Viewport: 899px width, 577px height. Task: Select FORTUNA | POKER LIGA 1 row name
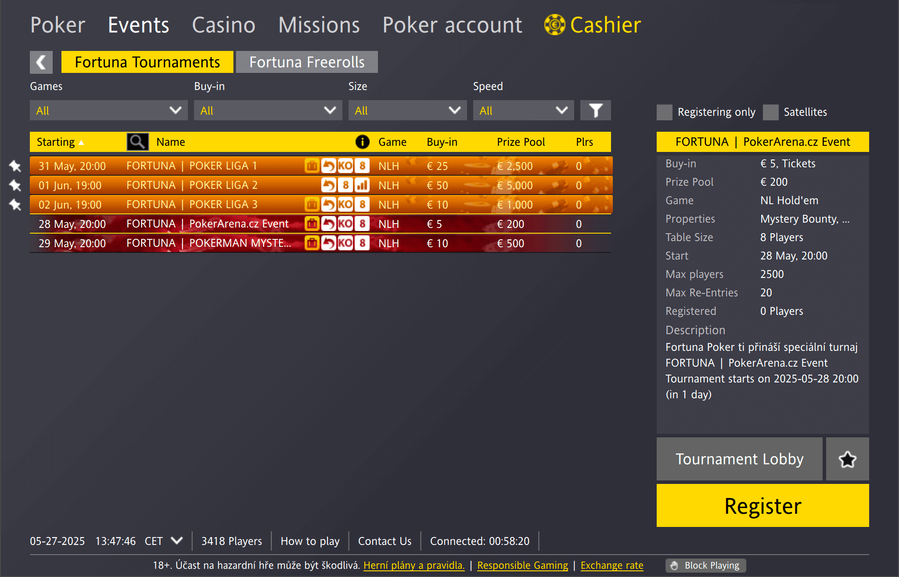point(191,166)
